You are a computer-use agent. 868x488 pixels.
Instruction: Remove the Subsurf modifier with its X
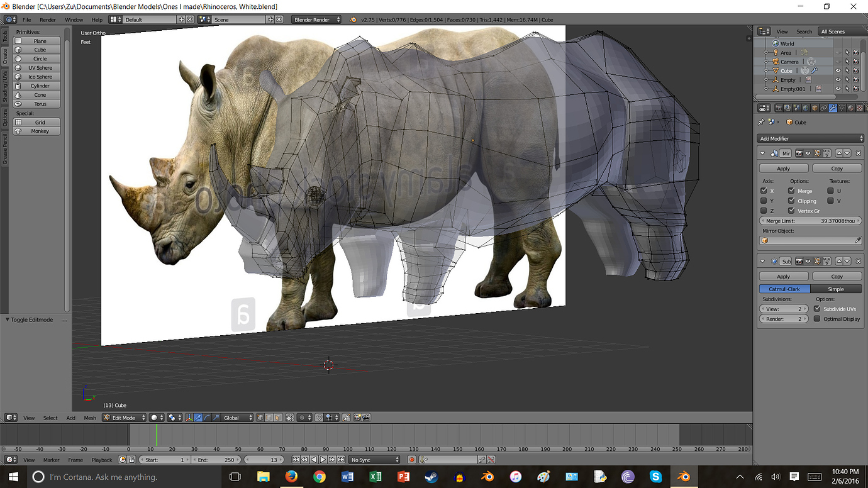click(859, 261)
